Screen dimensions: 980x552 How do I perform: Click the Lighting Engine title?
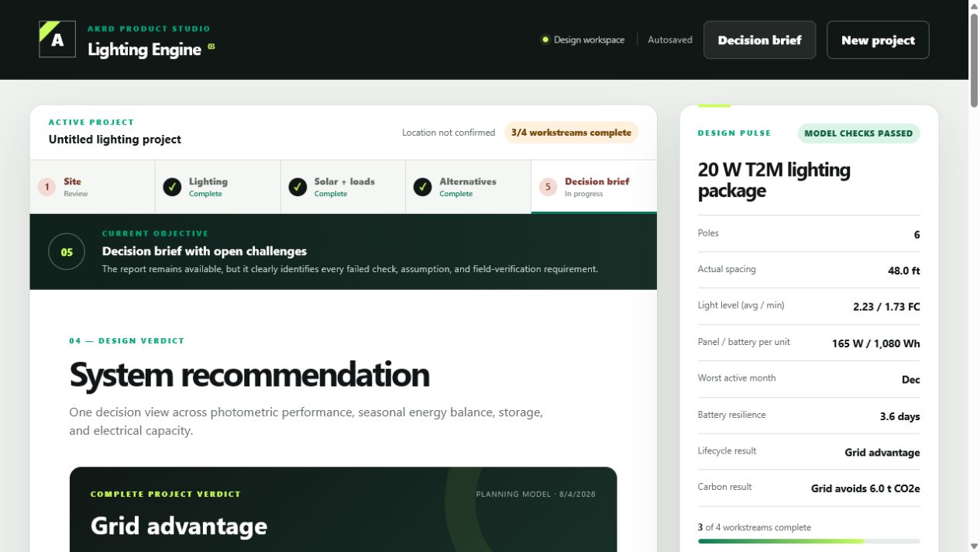[145, 50]
